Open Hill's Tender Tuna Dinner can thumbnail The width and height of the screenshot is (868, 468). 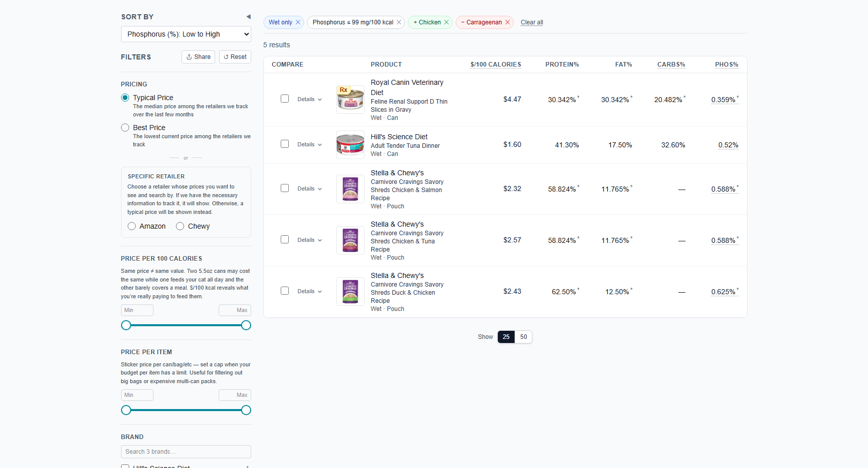[x=350, y=145]
